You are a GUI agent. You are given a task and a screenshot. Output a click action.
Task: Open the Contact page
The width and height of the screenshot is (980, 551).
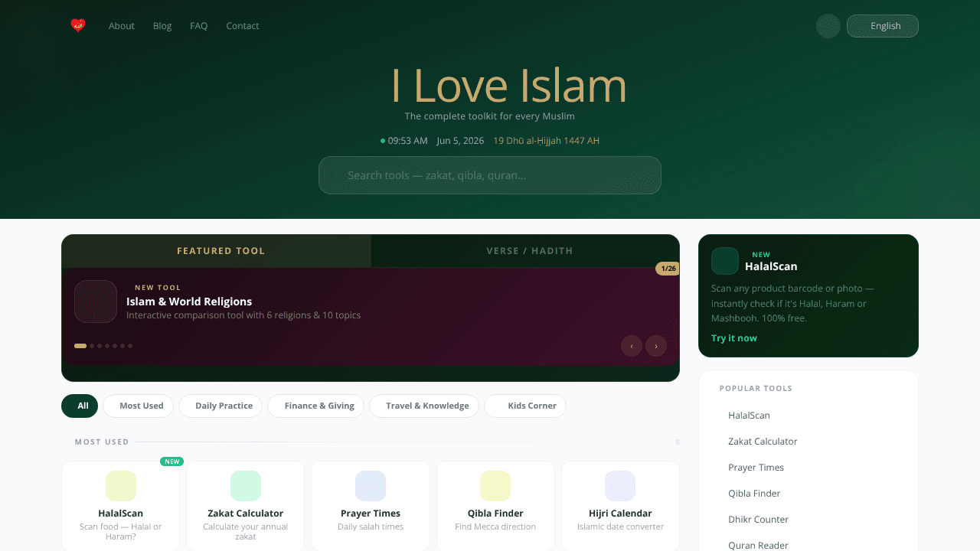pyautogui.click(x=243, y=26)
